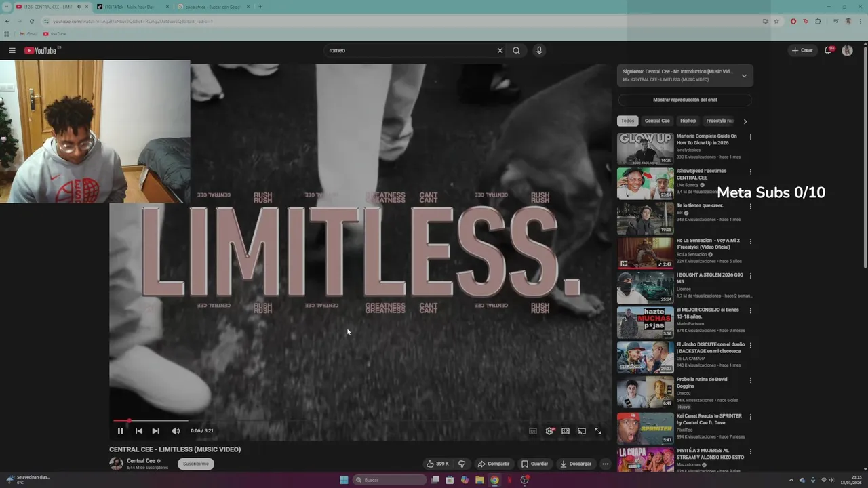Viewport: 868px width, 488px height.
Task: Open a new browser tab
Action: tap(260, 7)
